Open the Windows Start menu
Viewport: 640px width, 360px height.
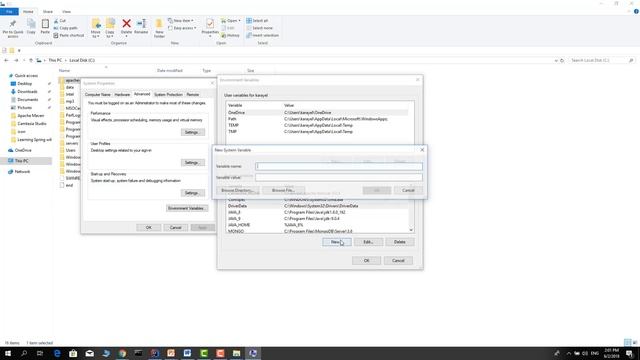8,353
